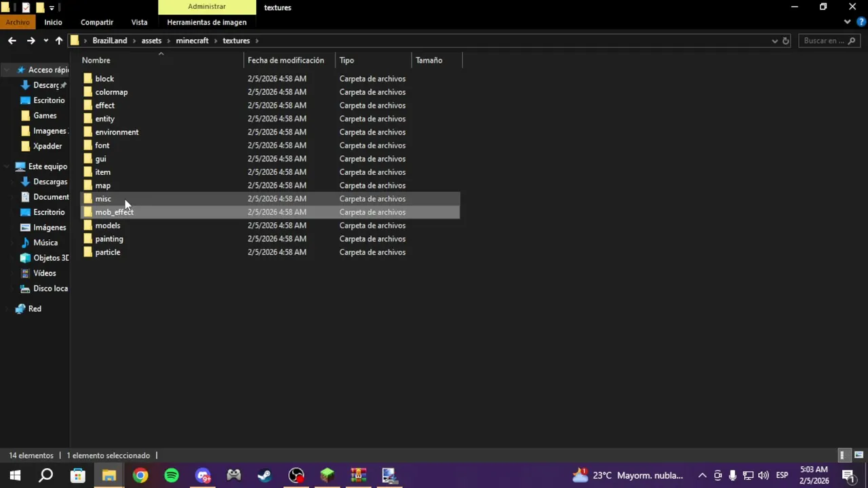This screenshot has height=488, width=868.
Task: Open recent locations dropdown arrow
Action: pyautogui.click(x=45, y=41)
